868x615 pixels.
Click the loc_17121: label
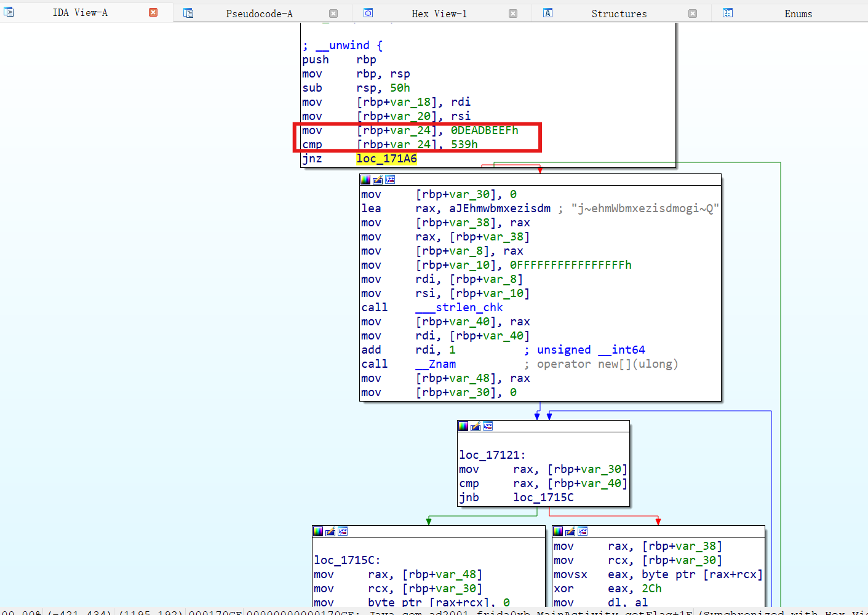click(x=492, y=455)
